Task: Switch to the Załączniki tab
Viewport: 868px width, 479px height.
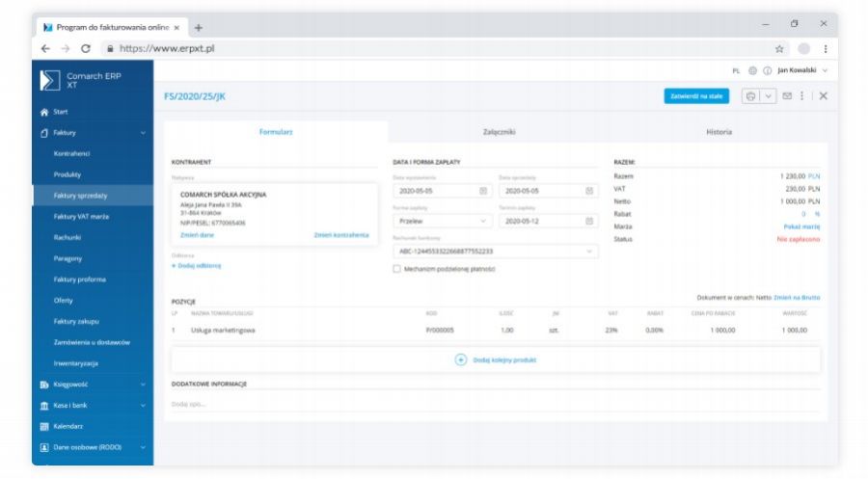Action: pyautogui.click(x=499, y=132)
